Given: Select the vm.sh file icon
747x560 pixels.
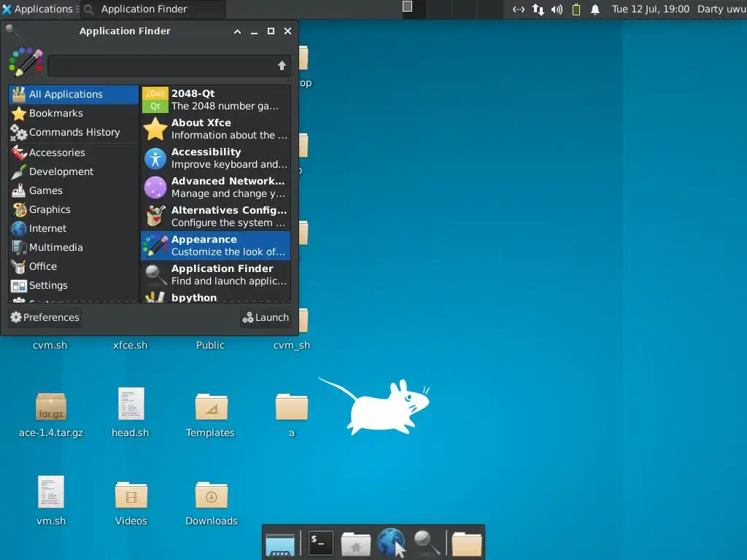Looking at the screenshot, I should pos(51,492).
